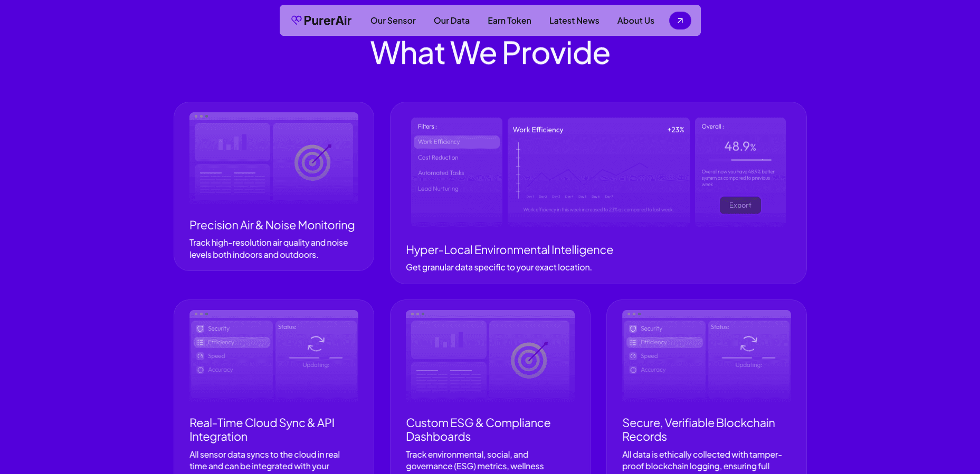Click the Security shield icon in Cloud Sync card
Screen dimensions: 980x474
tap(201, 328)
